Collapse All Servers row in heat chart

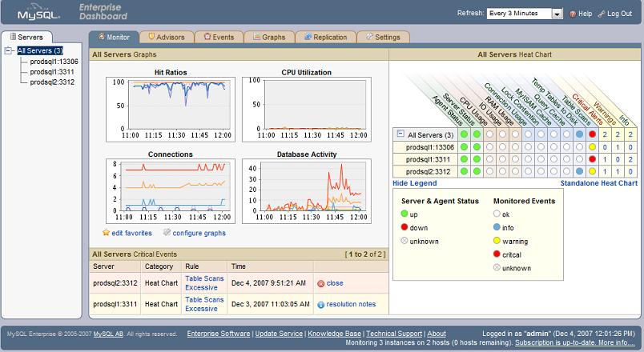point(400,134)
